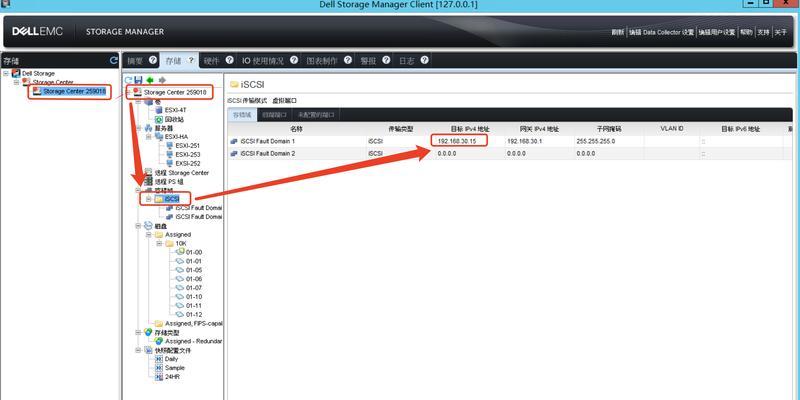
Task: Click the VLAN ID column header
Action: point(671,129)
